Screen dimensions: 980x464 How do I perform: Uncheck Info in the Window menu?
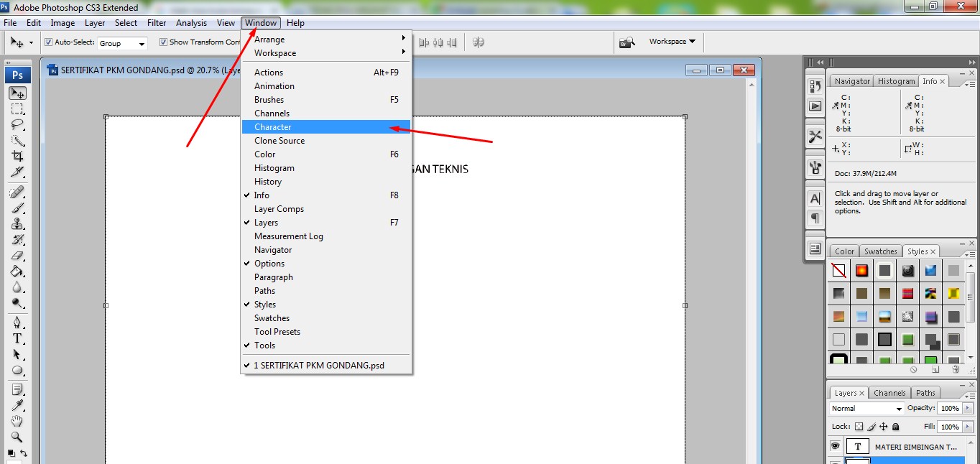click(326, 195)
